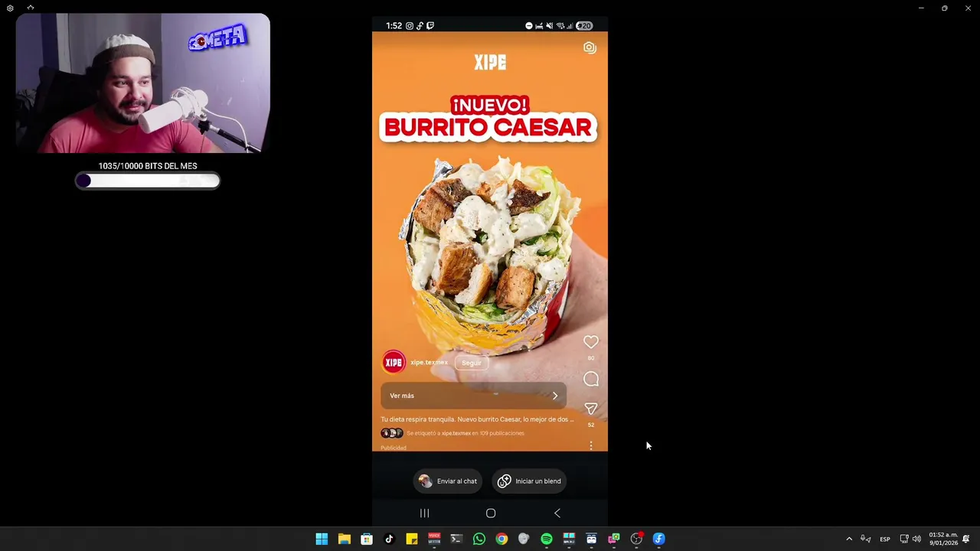
Task: Click the bits-of-the-month progress bar
Action: coord(148,181)
